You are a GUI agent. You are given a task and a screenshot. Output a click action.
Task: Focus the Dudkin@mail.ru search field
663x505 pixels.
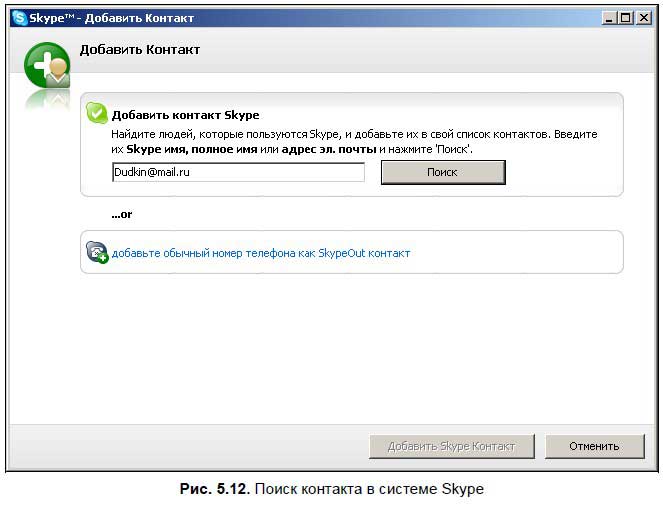[x=238, y=172]
